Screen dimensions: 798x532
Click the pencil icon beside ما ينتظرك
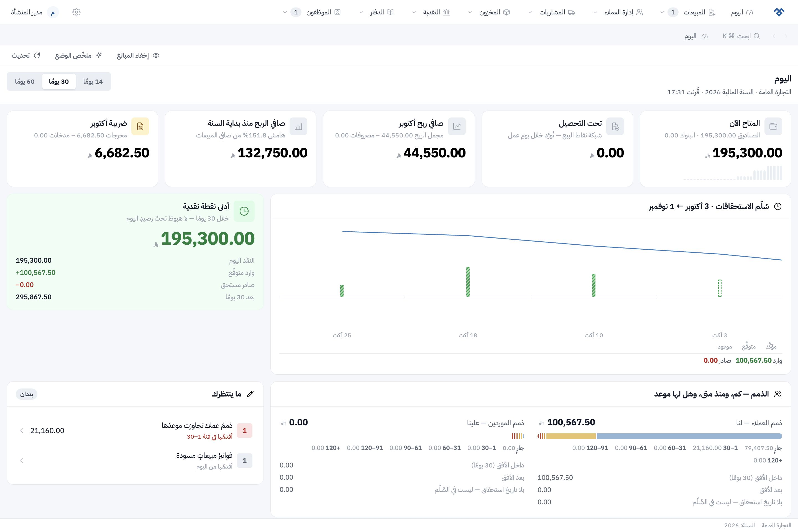(x=250, y=394)
